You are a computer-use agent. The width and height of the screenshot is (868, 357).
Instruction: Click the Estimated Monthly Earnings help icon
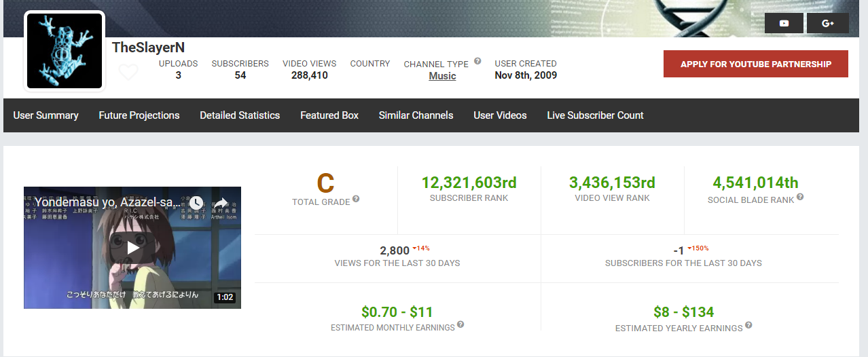point(460,324)
